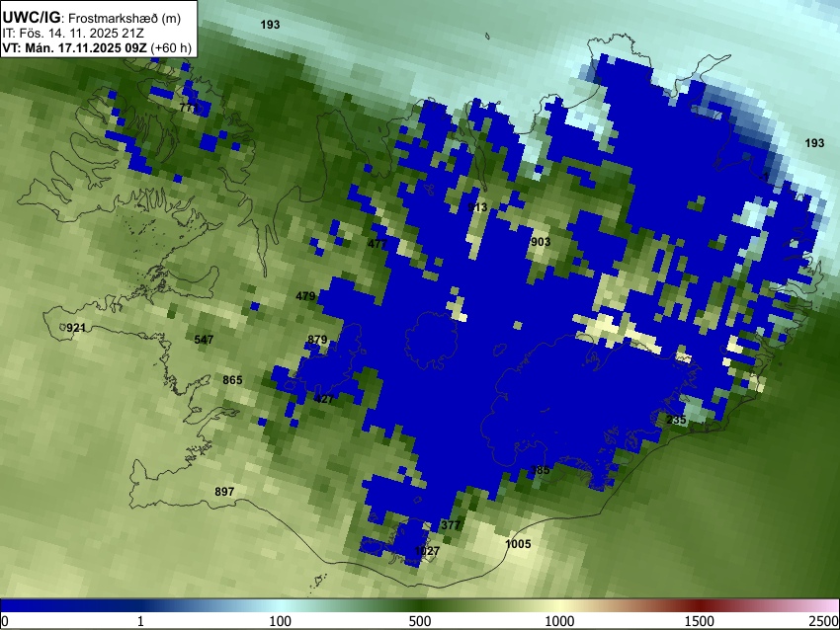The image size is (840, 630).
Task: Select the VT: Mán. 17.11.2025 09Z text
Action: [74, 47]
